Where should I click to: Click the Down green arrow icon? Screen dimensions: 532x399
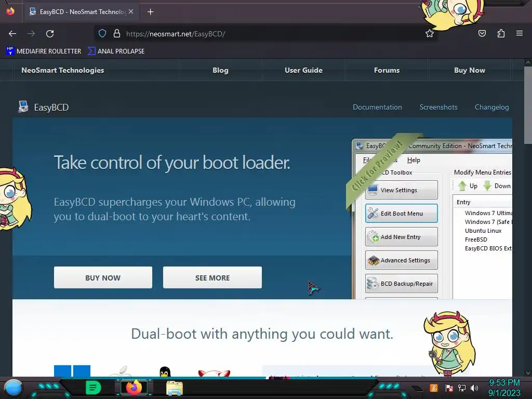[x=487, y=186]
